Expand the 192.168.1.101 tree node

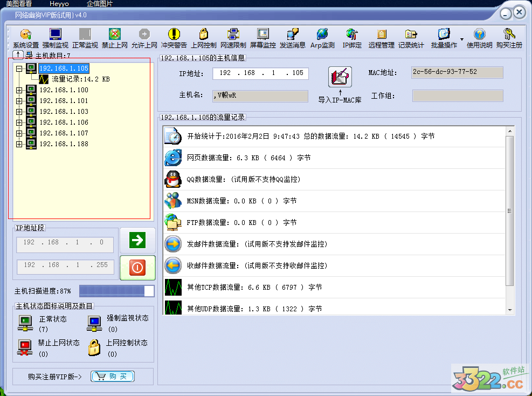(19, 101)
